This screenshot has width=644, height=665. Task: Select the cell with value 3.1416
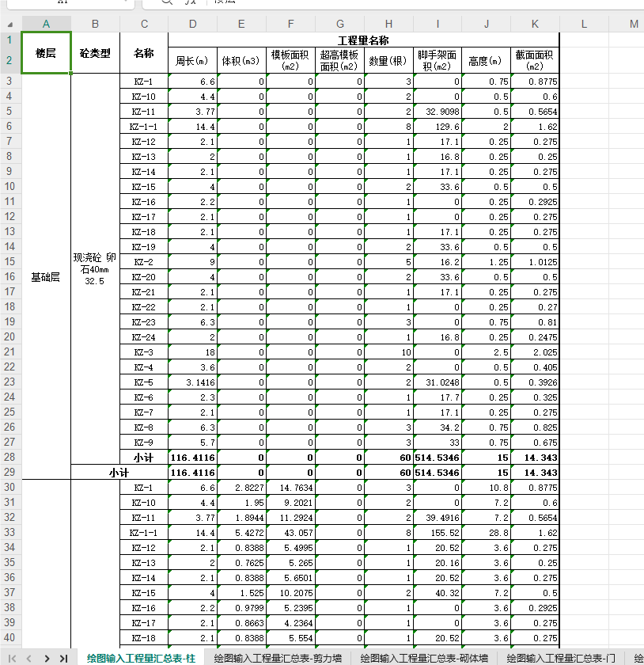(192, 382)
